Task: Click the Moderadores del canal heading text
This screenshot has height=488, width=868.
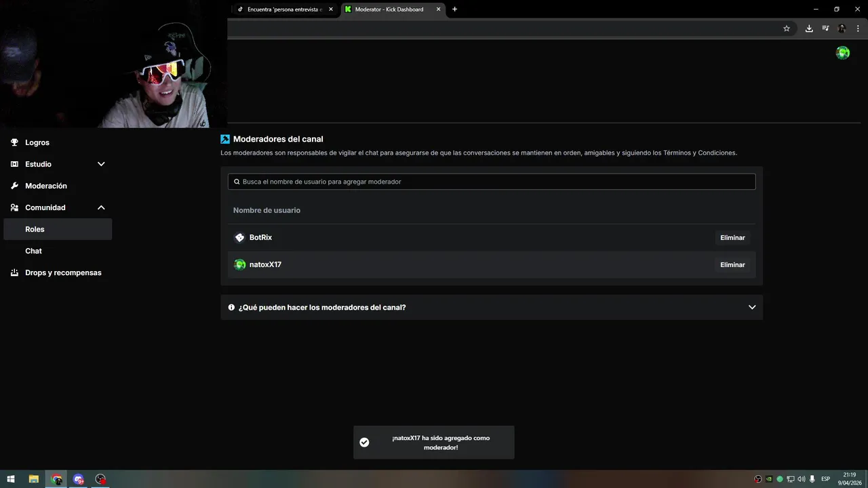Action: point(278,139)
